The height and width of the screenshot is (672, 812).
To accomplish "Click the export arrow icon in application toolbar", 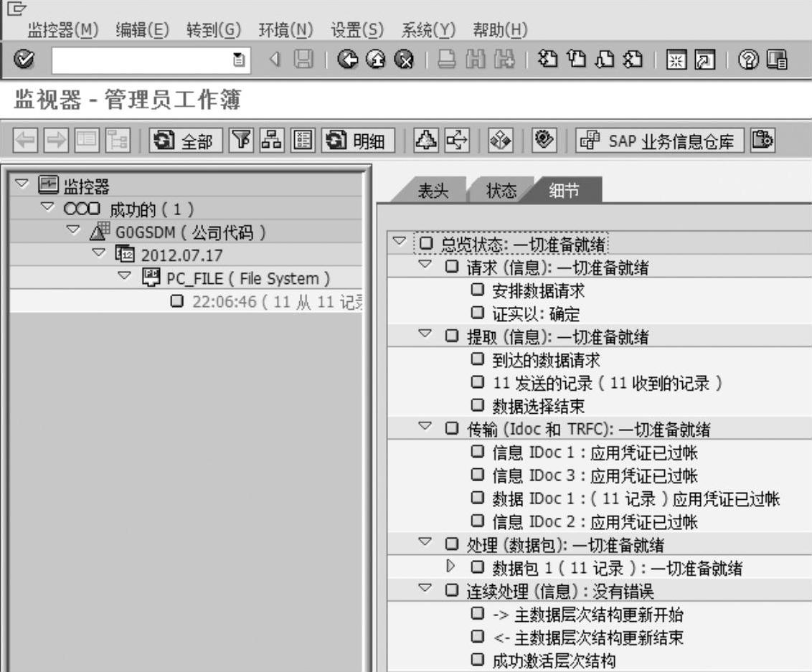I will [x=457, y=141].
